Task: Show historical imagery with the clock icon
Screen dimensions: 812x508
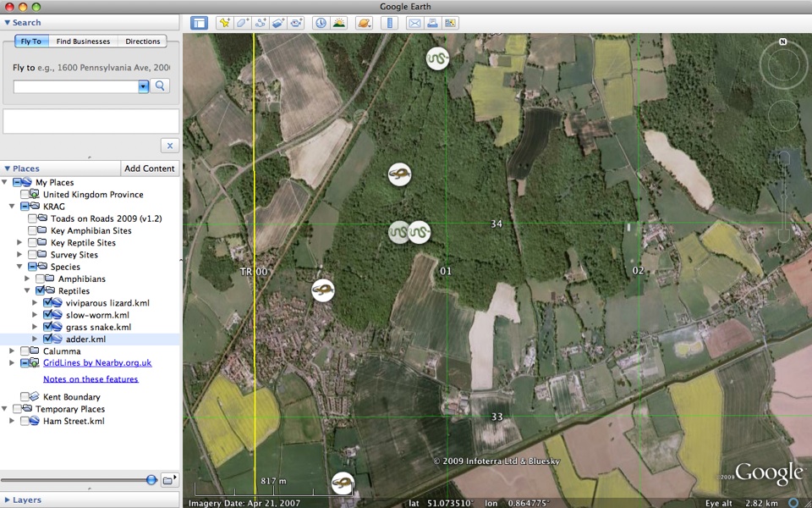Action: 321,23
